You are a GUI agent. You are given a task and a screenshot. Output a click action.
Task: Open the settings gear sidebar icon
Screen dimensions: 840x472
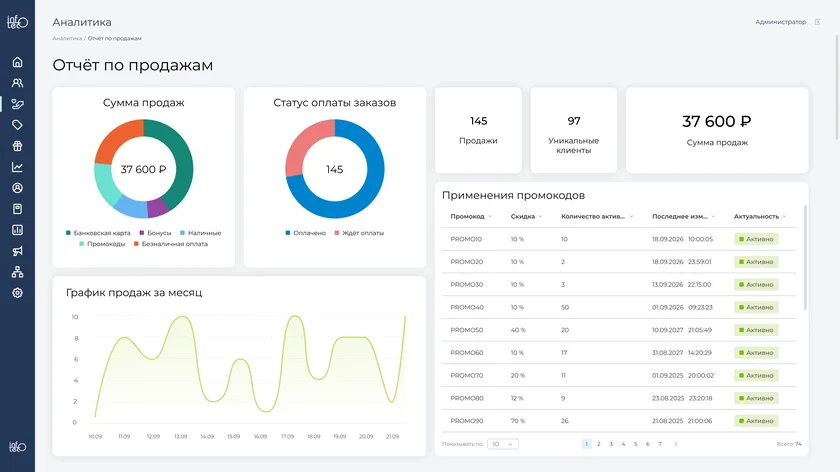point(17,293)
